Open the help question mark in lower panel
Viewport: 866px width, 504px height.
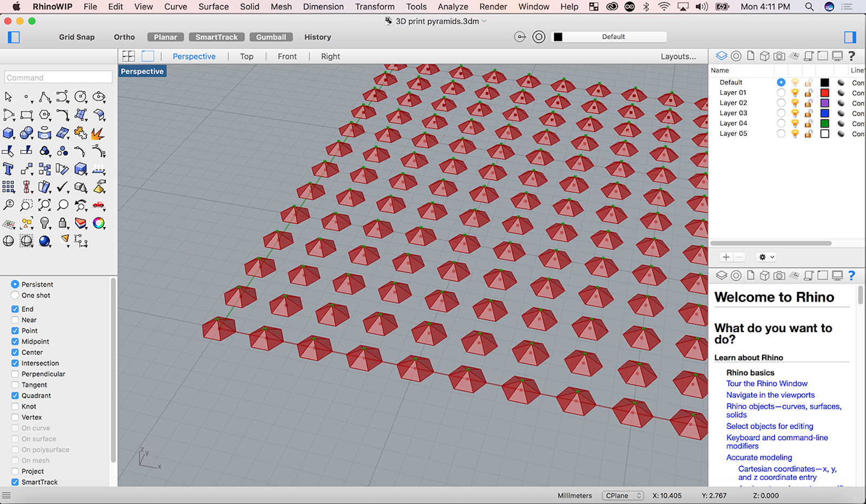click(851, 275)
